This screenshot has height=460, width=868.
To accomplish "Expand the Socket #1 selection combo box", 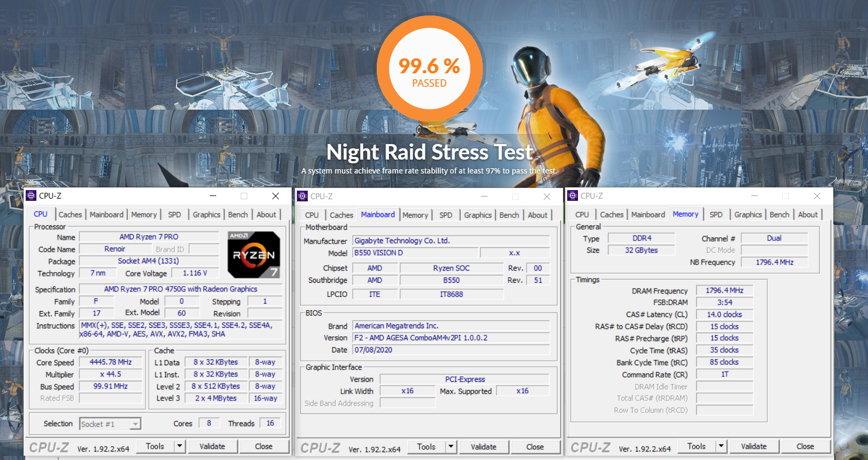I will pyautogui.click(x=135, y=424).
